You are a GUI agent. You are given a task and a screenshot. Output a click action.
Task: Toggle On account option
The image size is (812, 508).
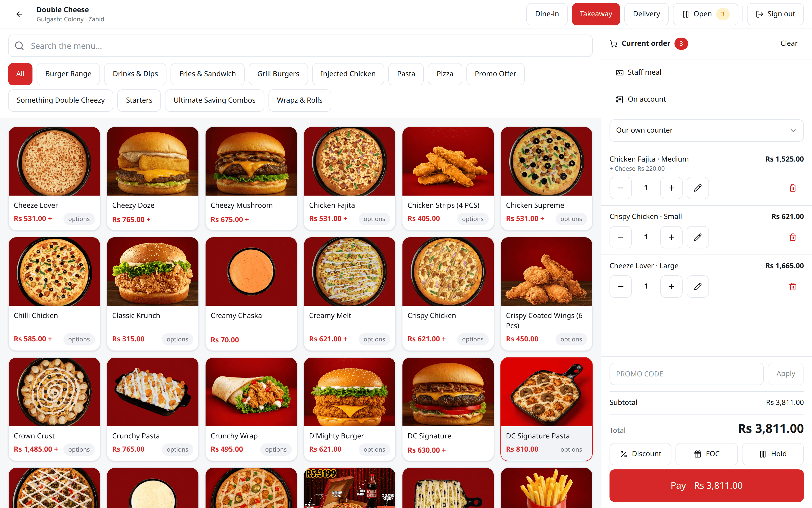pyautogui.click(x=706, y=100)
